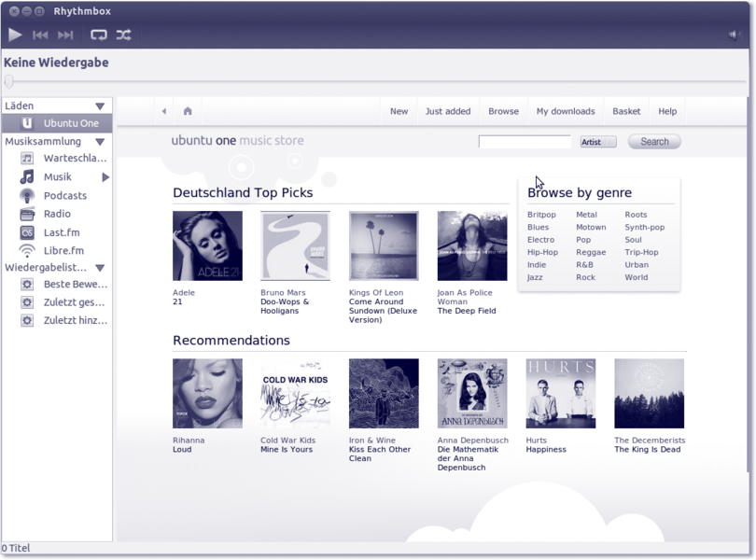This screenshot has width=756, height=560.
Task: Open the My downloads tab
Action: pos(565,111)
